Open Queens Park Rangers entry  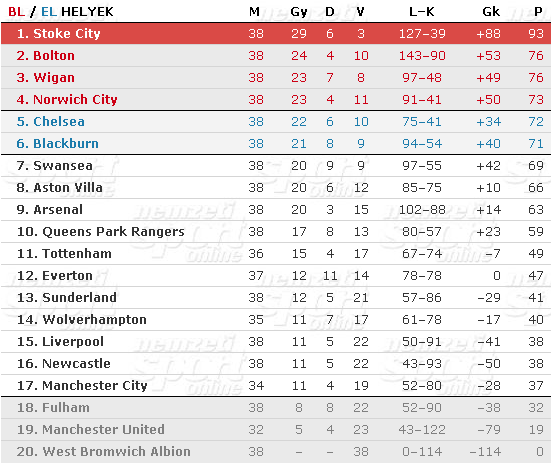tap(101, 232)
